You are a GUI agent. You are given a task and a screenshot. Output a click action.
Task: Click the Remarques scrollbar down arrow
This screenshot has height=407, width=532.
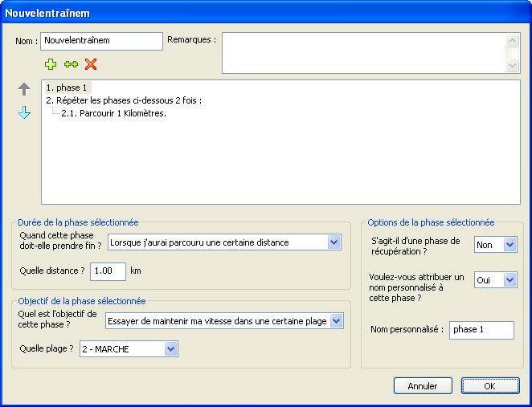pyautogui.click(x=513, y=65)
